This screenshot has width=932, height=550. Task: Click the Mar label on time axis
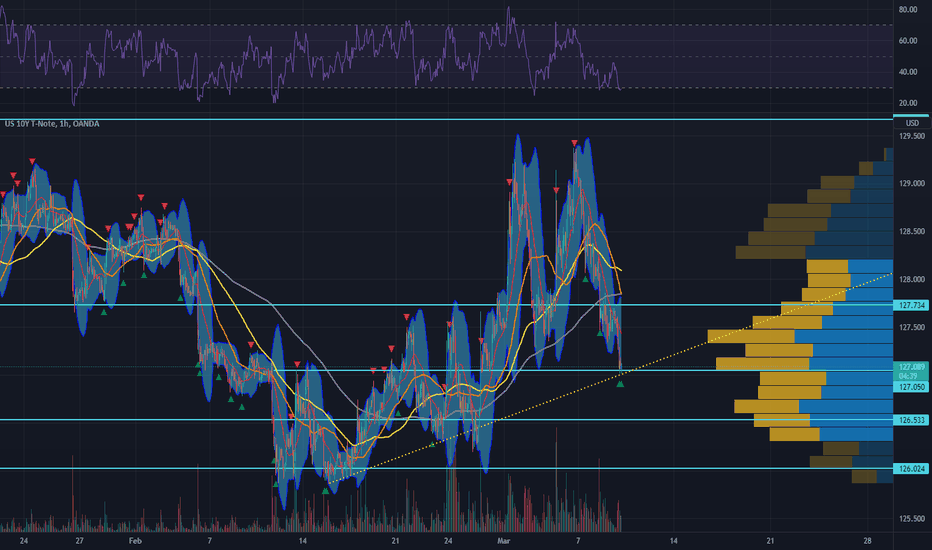[503, 541]
